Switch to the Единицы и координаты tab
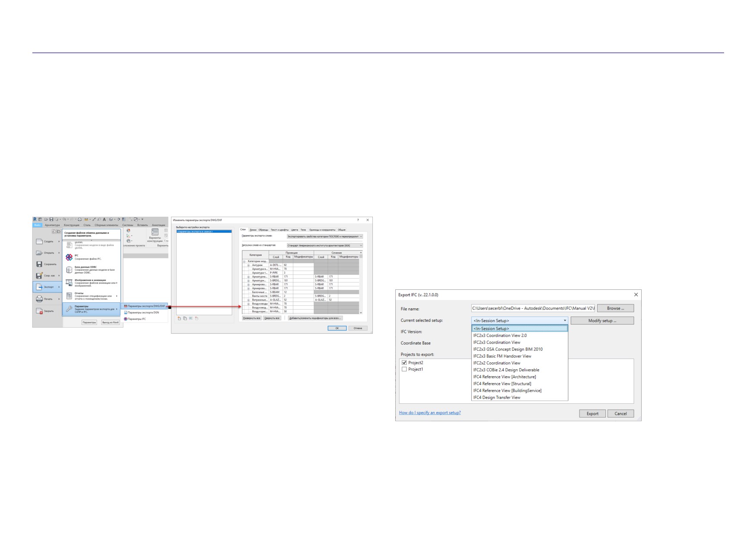This screenshot has height=535, width=756. click(x=322, y=230)
